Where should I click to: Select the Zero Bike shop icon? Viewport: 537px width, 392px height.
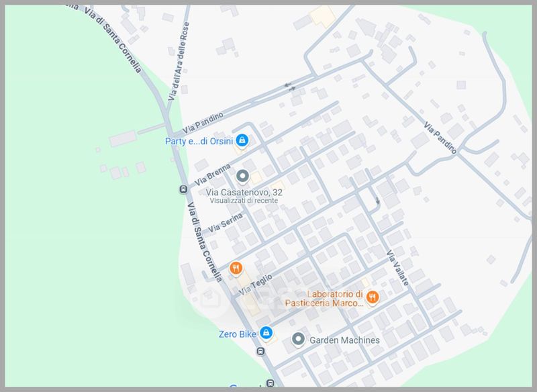[x=266, y=333]
